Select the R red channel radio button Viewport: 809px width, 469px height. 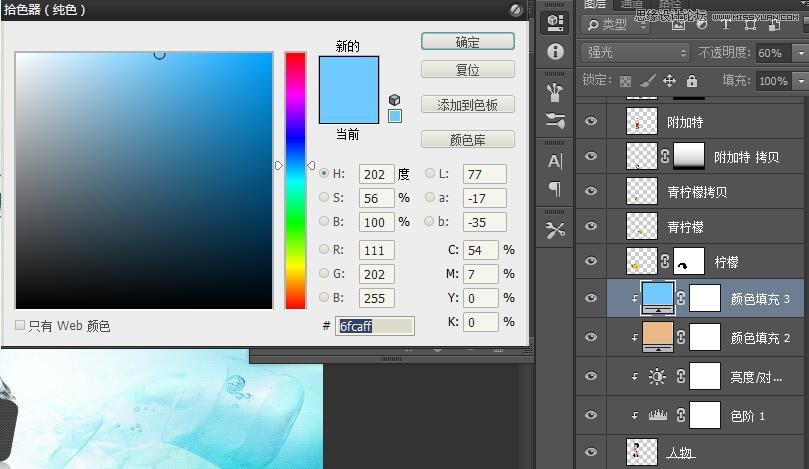click(324, 250)
